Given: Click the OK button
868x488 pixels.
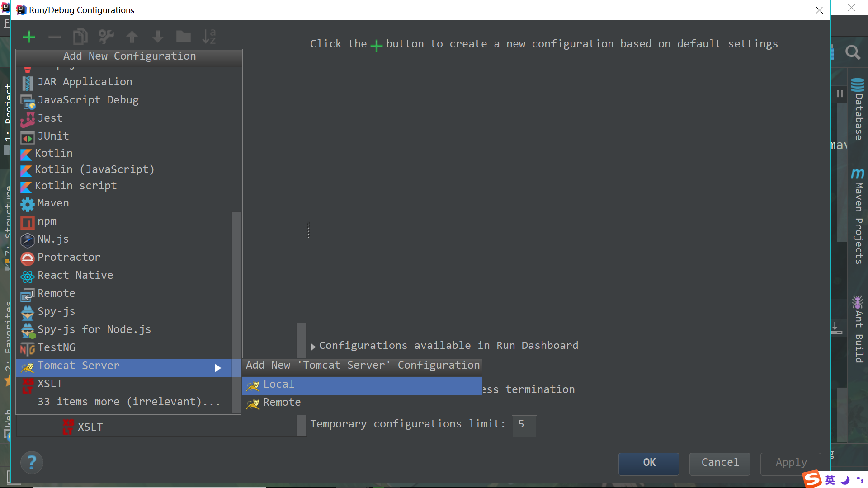Looking at the screenshot, I should pyautogui.click(x=649, y=463).
